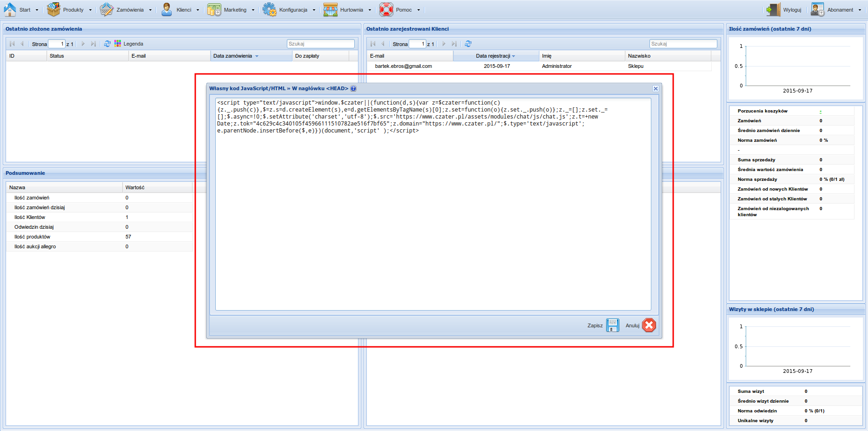Expand the Marketing menu arrow
Viewport: 868px width, 431px height.
(253, 10)
